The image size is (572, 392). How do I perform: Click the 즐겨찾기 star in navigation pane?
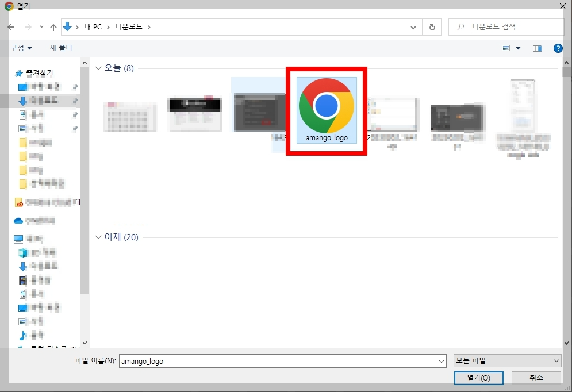[18, 73]
